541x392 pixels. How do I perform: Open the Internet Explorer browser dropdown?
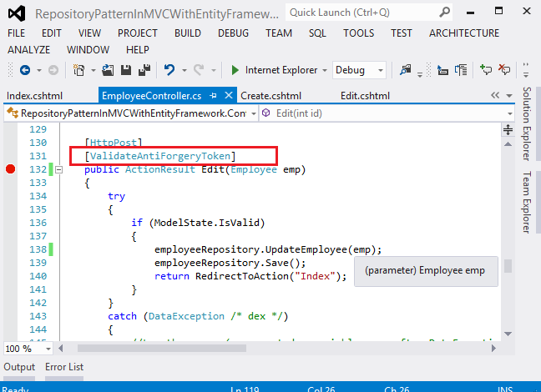coord(325,71)
